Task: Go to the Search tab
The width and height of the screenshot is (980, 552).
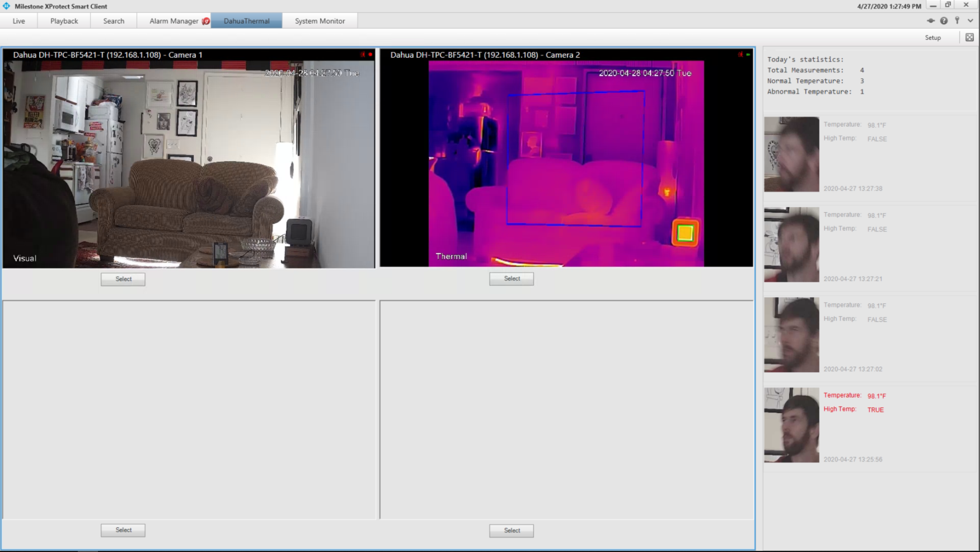Action: [114, 21]
